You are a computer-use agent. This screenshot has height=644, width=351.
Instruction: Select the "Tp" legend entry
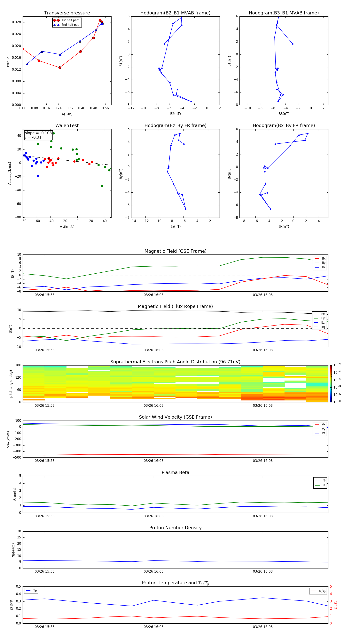pos(31,591)
